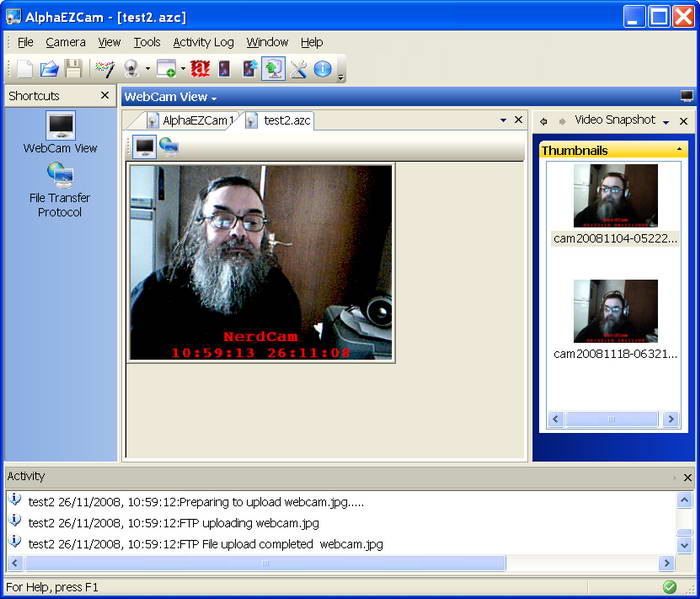The image size is (700, 599).
Task: Click the blue info about icon
Action: click(322, 69)
